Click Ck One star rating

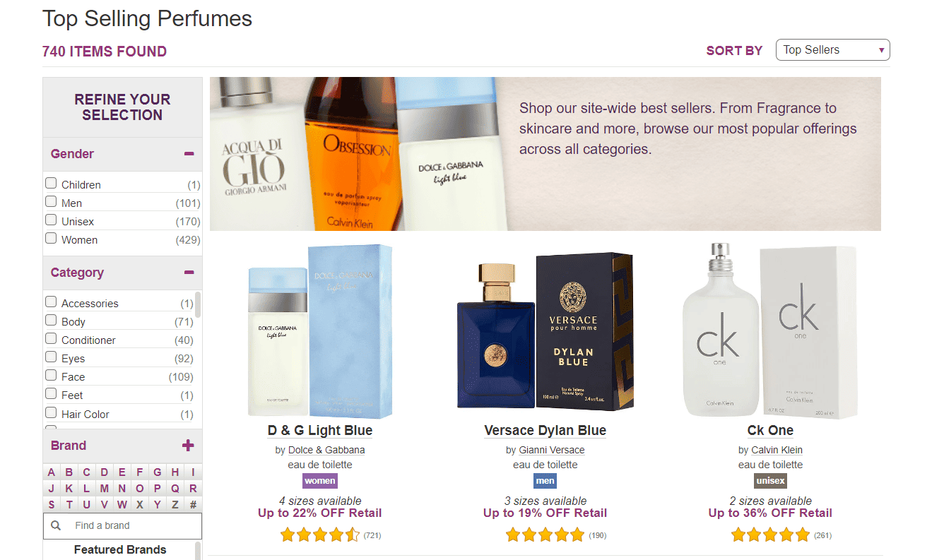click(770, 535)
